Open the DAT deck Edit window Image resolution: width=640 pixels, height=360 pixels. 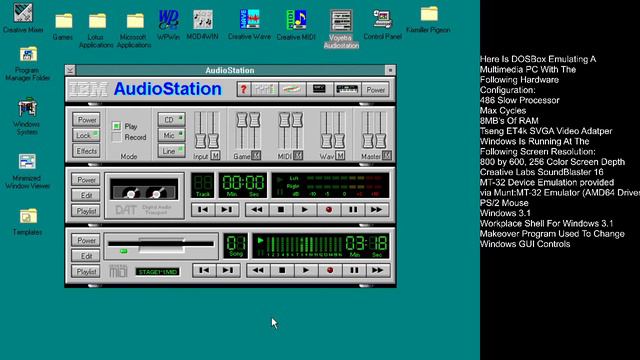pyautogui.click(x=86, y=195)
